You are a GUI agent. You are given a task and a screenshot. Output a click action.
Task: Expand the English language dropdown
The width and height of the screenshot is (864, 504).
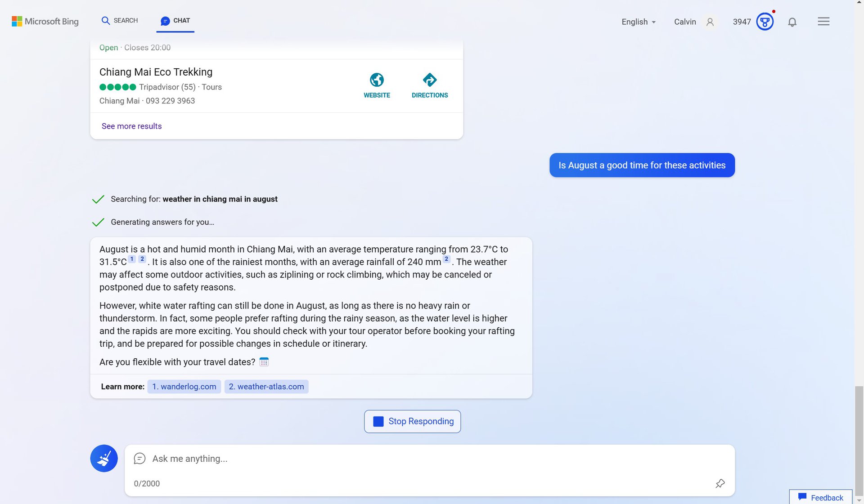pyautogui.click(x=638, y=22)
